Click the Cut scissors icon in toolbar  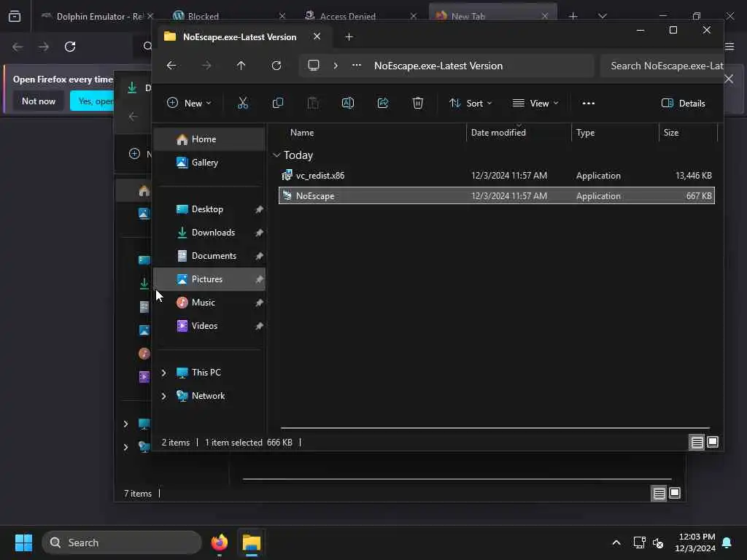tap(243, 103)
